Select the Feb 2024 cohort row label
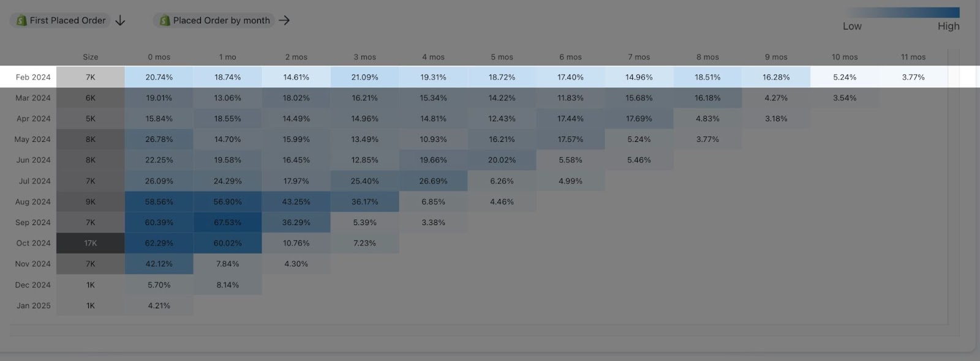980x361 pixels. 33,77
